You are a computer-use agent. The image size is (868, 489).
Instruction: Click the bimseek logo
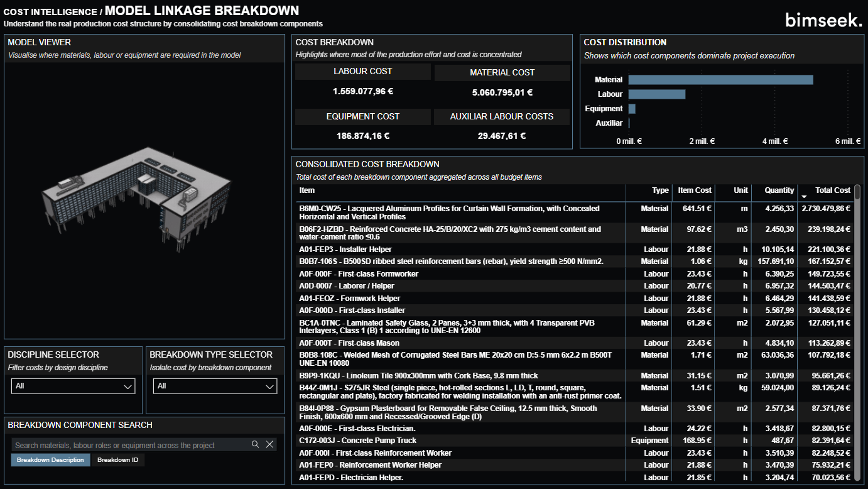(823, 20)
